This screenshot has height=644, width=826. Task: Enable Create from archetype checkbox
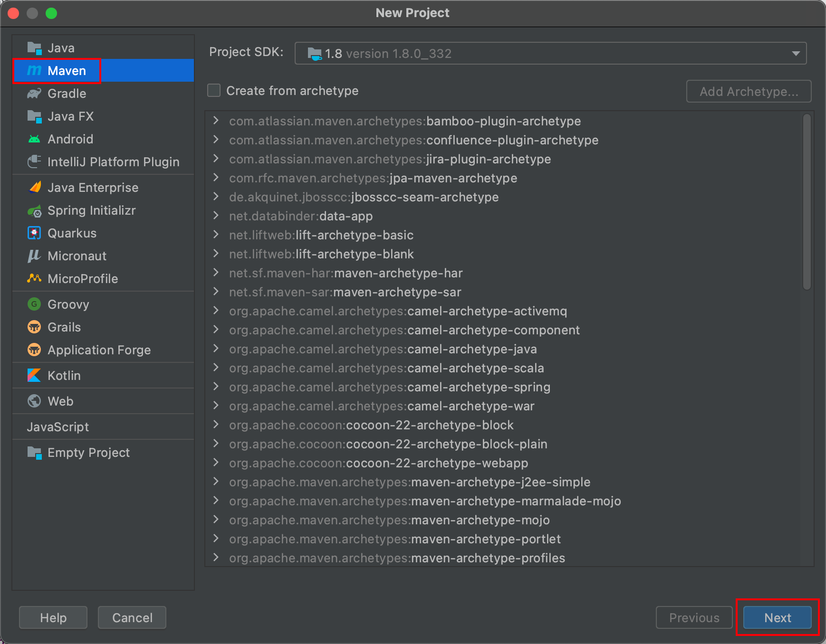214,90
